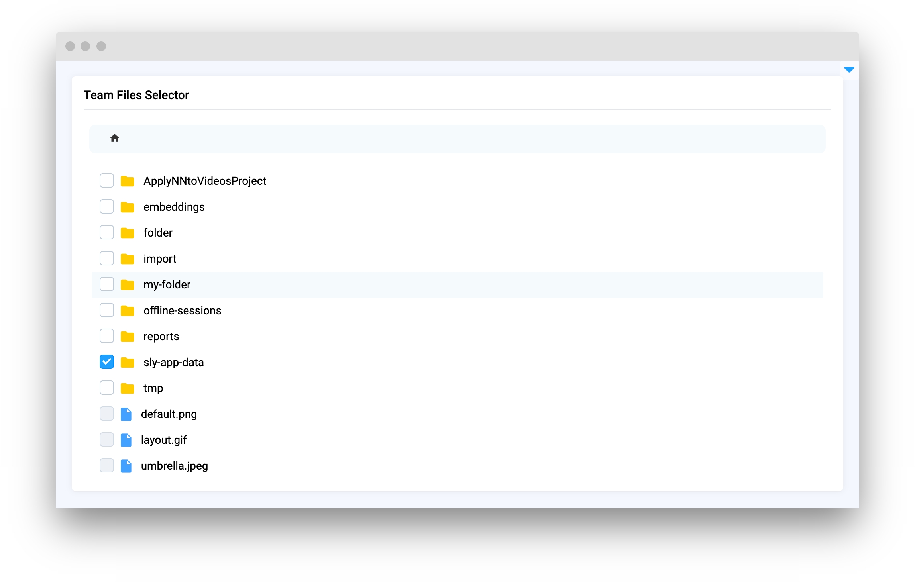915x588 pixels.
Task: Open the sly-app-data folder name
Action: [174, 363]
